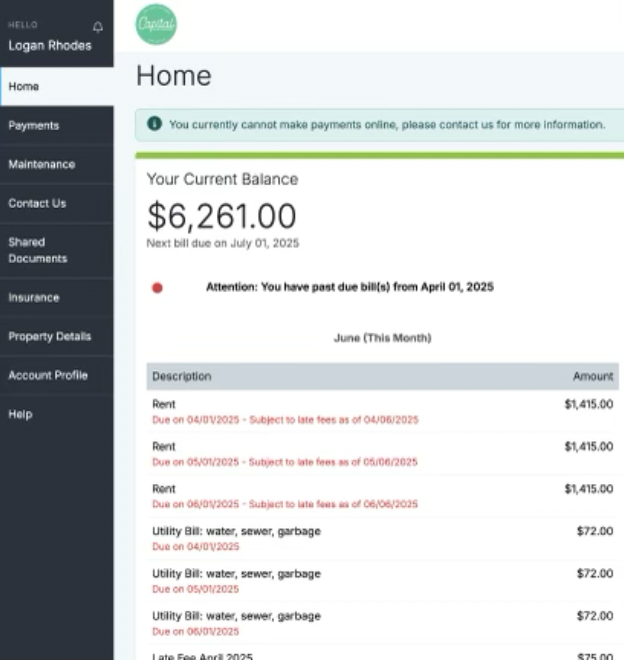The height and width of the screenshot is (660, 624).
Task: Click the Amount column header
Action: click(593, 376)
